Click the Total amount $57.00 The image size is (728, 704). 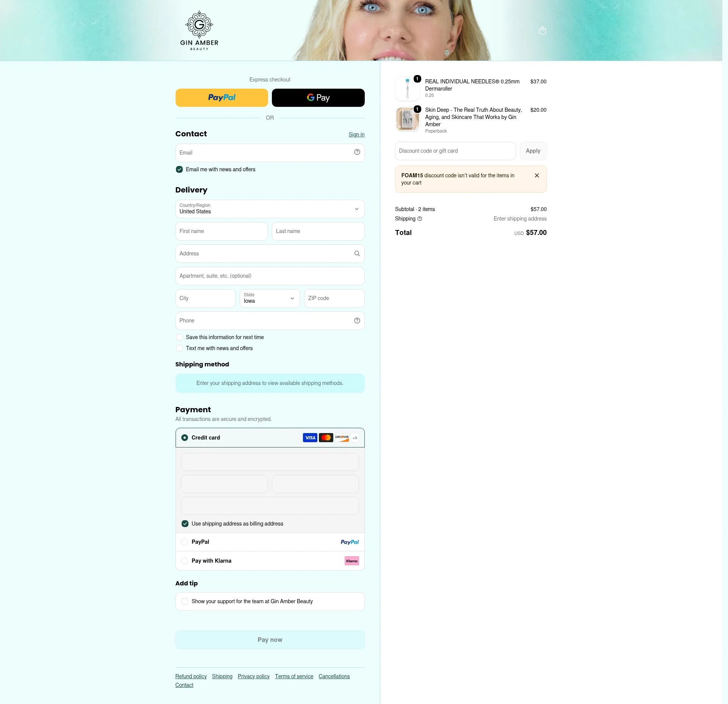click(536, 233)
